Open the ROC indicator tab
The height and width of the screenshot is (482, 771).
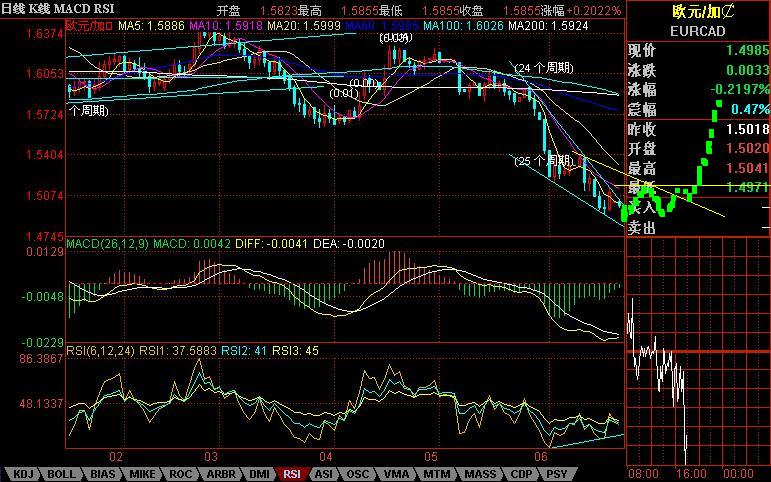180,475
